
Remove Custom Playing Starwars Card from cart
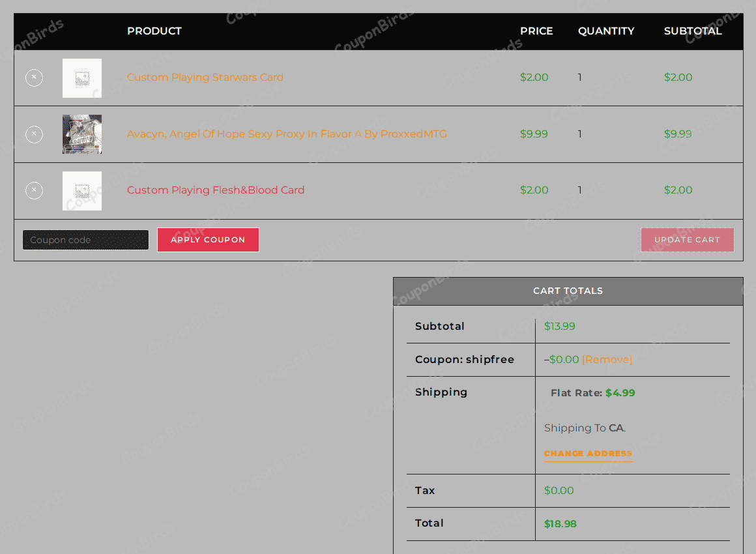pos(34,78)
